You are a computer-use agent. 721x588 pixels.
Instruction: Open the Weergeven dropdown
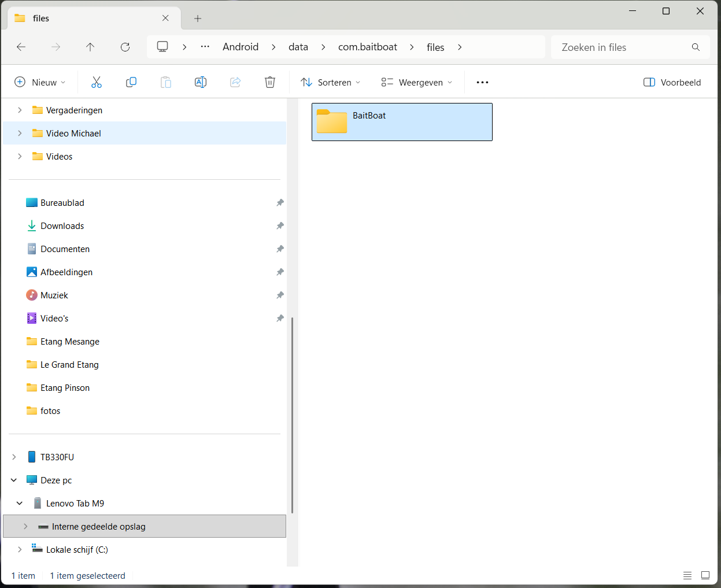(416, 82)
